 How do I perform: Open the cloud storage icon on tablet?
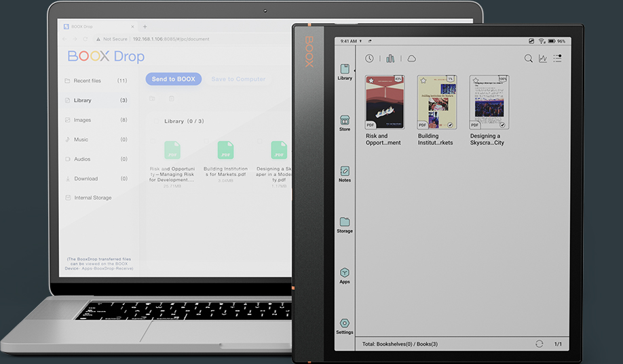point(411,59)
